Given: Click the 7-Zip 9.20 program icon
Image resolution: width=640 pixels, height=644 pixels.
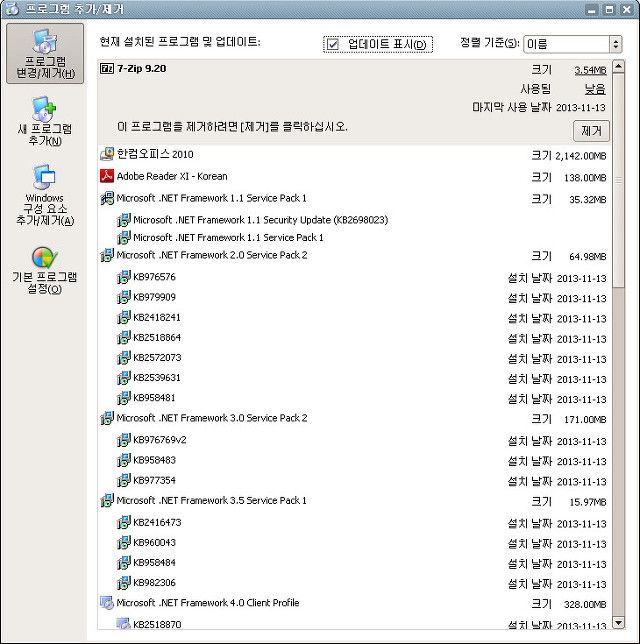Looking at the screenshot, I should point(107,69).
